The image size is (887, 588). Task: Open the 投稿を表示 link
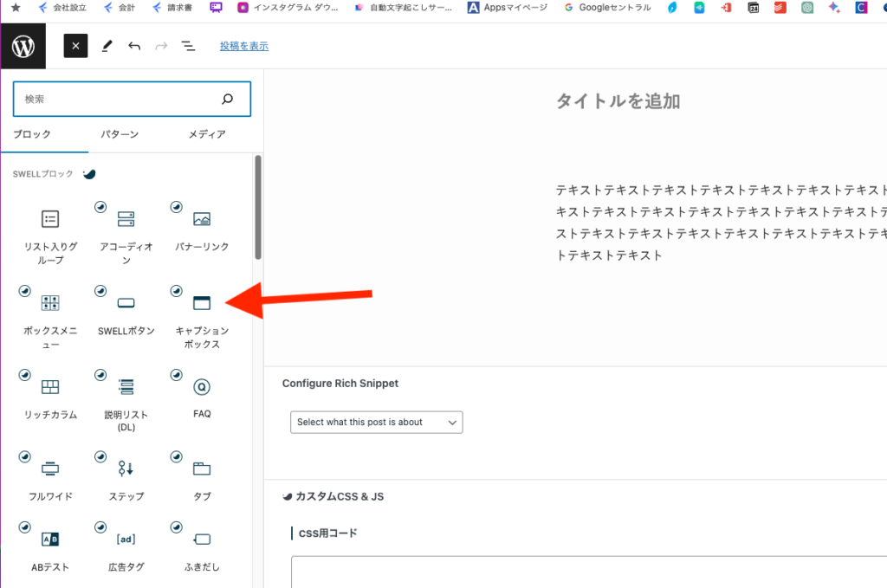point(243,46)
